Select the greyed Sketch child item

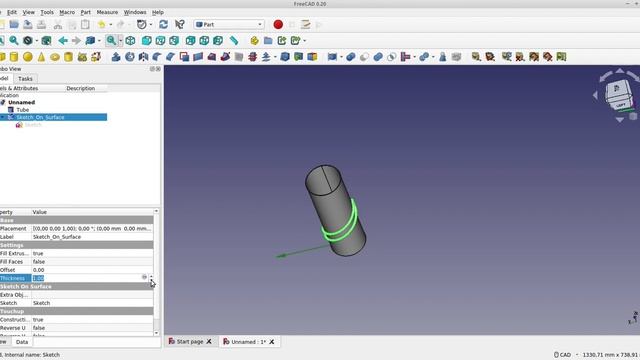point(33,125)
